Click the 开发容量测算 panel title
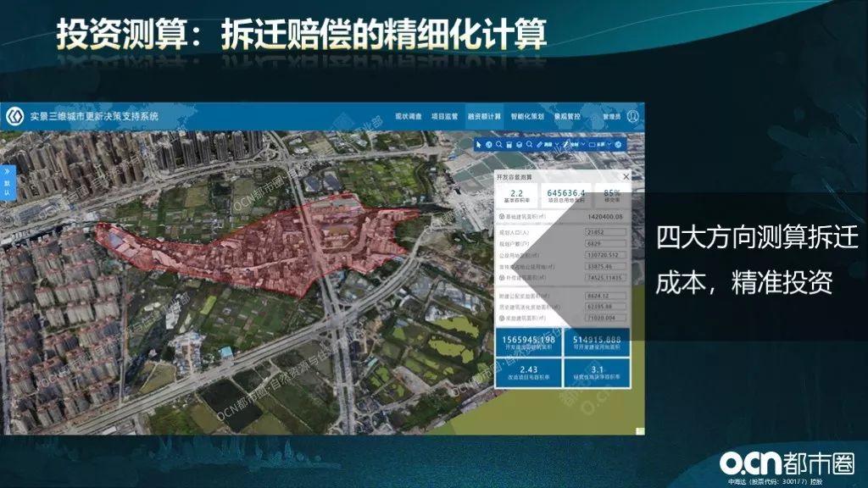 (x=515, y=177)
